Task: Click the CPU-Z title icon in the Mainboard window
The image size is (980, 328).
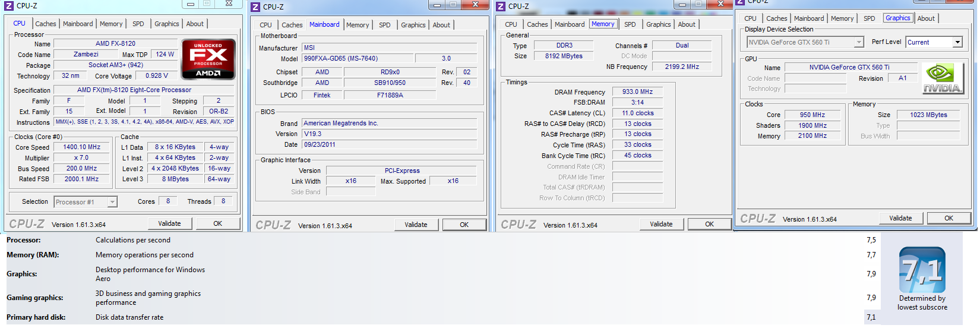Action: [x=255, y=7]
